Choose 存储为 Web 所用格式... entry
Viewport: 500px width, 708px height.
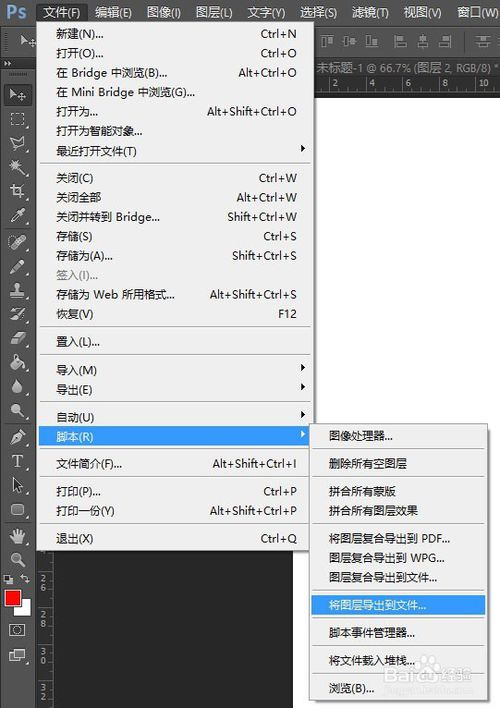175,295
